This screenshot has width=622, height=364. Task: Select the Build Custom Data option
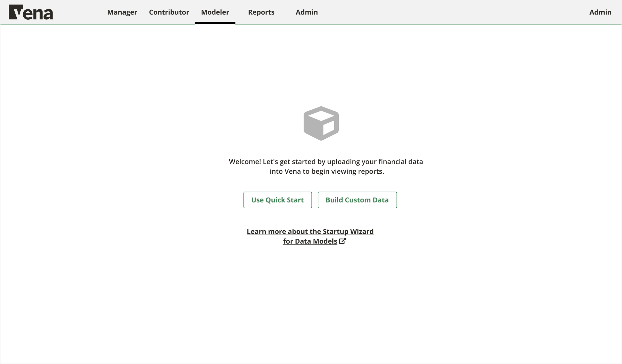pos(357,200)
